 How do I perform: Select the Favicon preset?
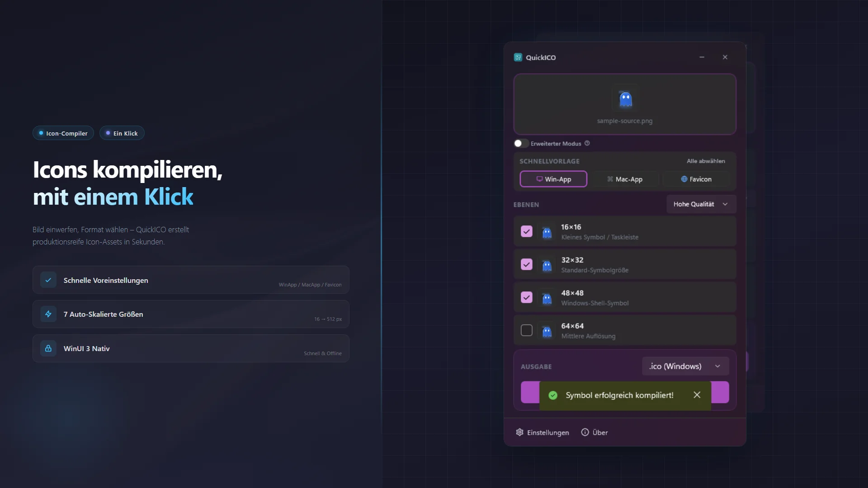pos(696,179)
